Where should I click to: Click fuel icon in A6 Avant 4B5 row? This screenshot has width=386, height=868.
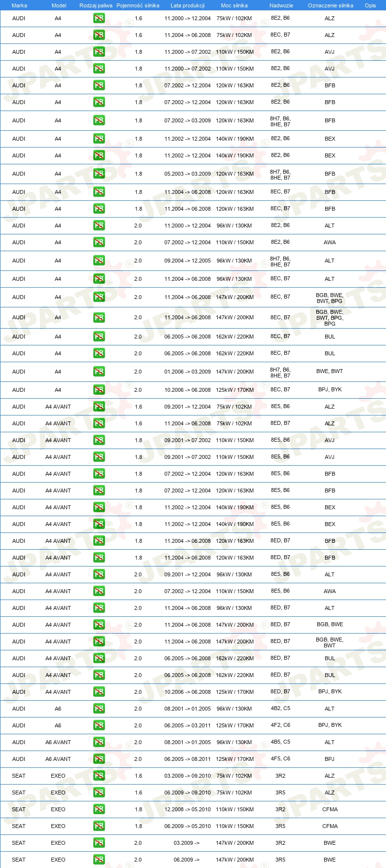coord(99,742)
